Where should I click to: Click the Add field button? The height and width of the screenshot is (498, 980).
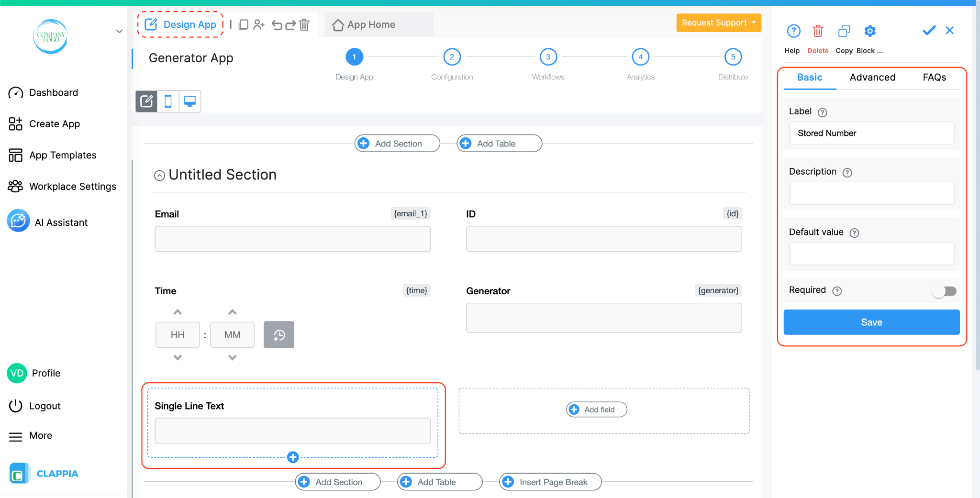[596, 409]
